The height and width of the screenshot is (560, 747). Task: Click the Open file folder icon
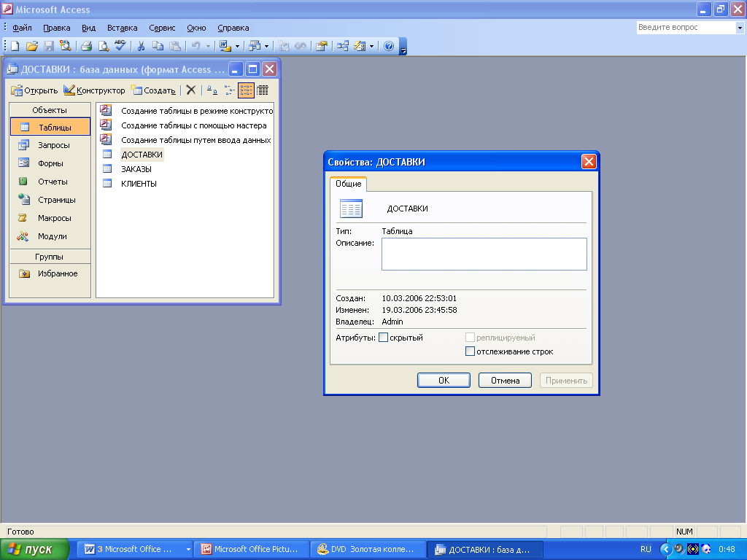point(32,46)
